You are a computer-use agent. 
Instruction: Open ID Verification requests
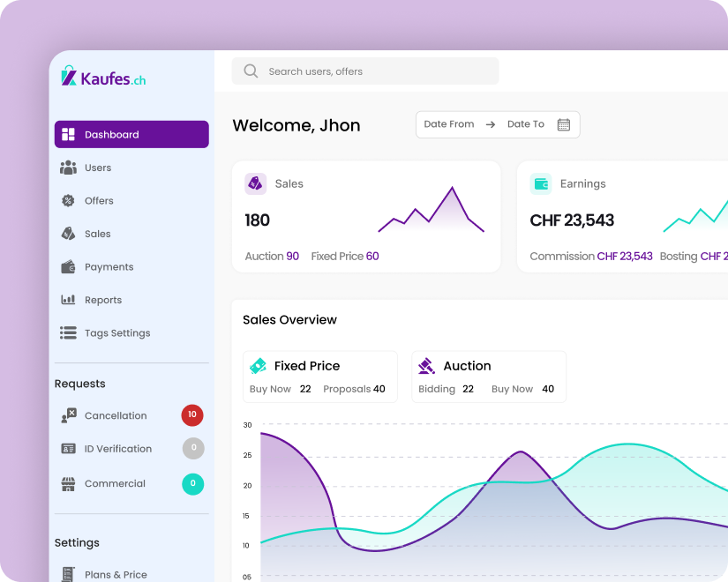click(131, 449)
